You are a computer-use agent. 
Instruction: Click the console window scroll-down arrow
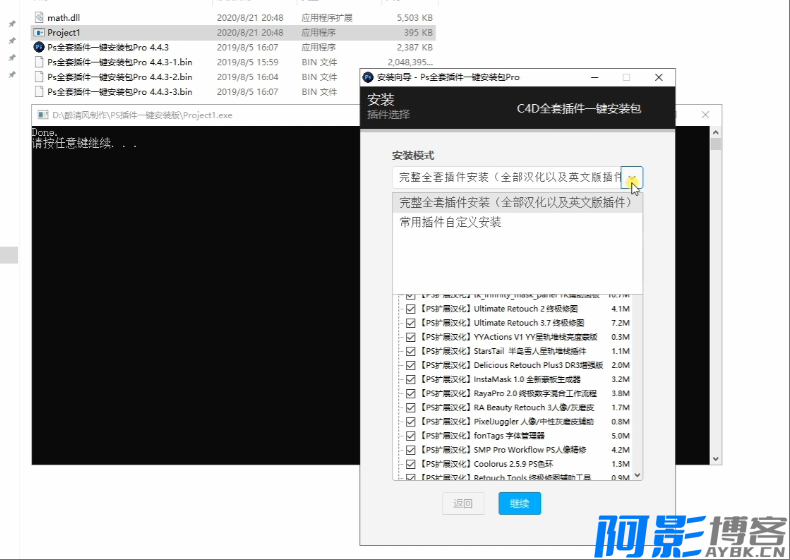point(715,459)
